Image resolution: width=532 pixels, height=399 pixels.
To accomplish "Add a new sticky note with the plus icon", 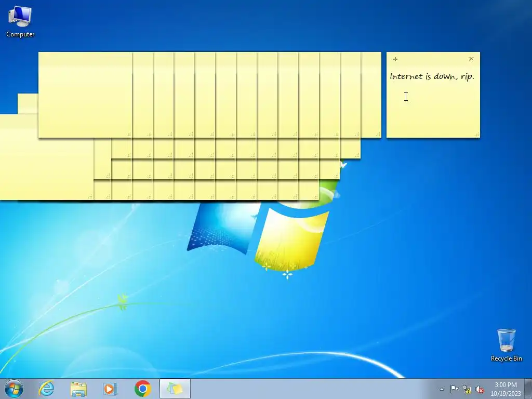I will 395,59.
